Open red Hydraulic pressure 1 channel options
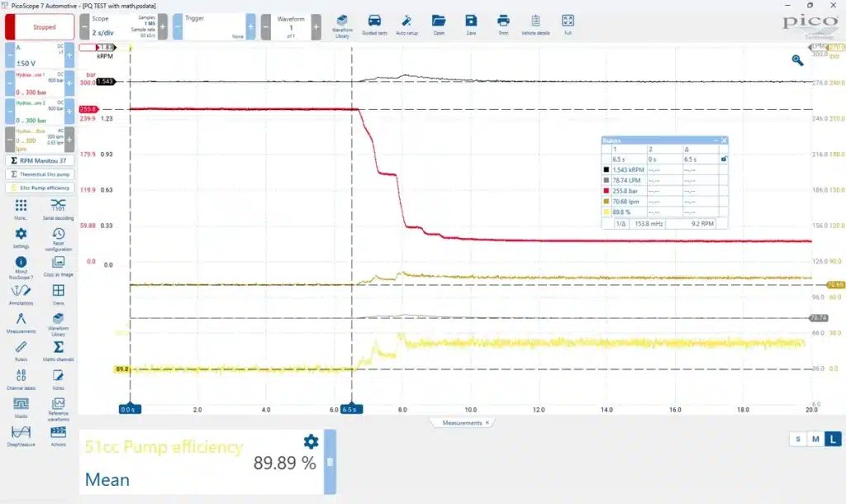 pos(40,83)
